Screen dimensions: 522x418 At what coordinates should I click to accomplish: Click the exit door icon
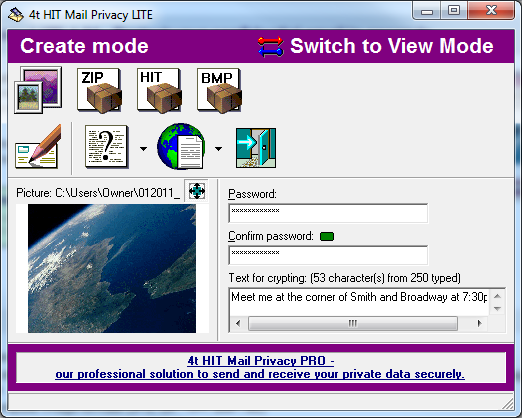256,148
